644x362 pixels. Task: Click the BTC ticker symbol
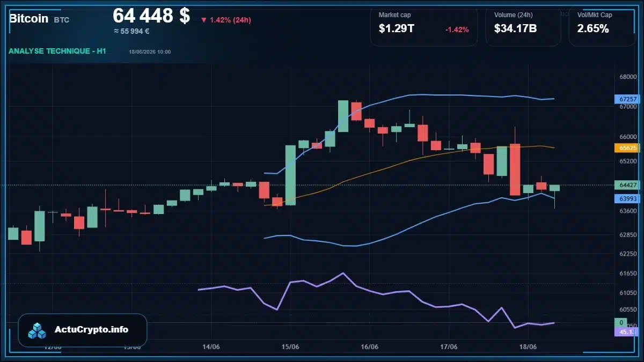click(x=62, y=20)
